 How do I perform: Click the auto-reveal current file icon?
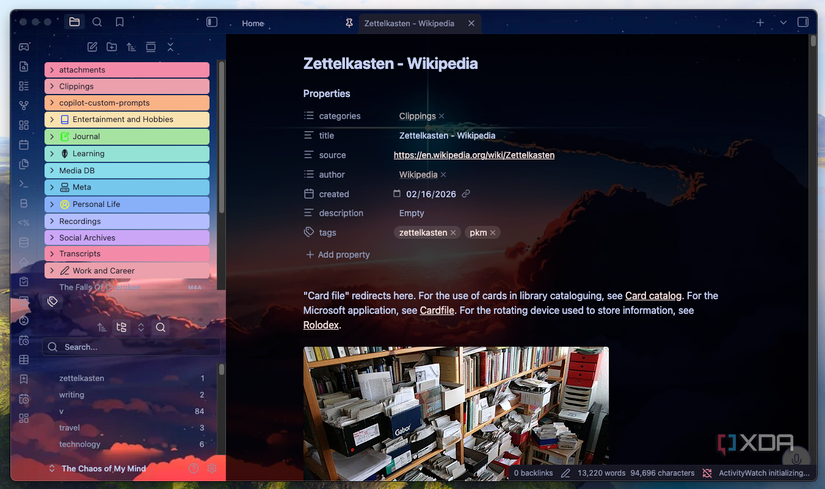(x=150, y=47)
